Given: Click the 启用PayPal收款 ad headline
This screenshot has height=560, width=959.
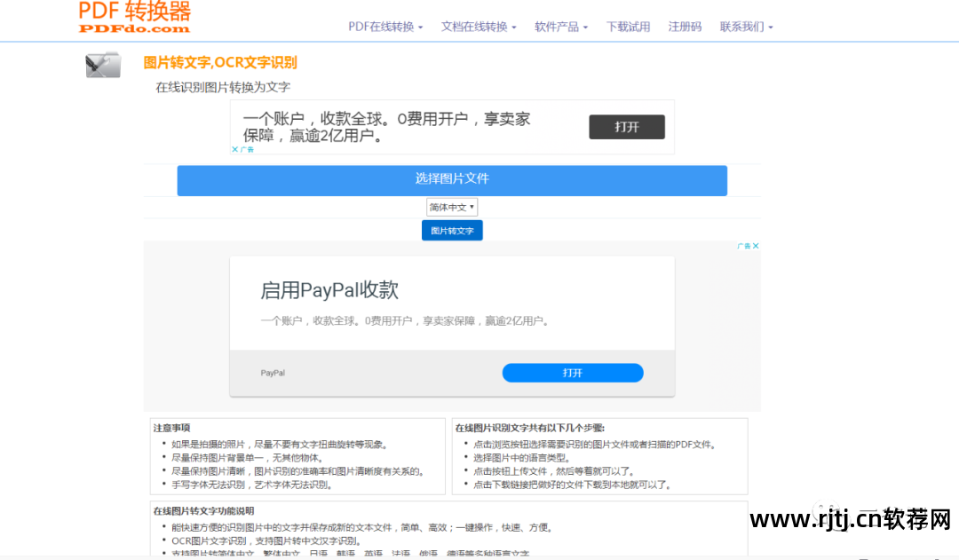Looking at the screenshot, I should [327, 288].
